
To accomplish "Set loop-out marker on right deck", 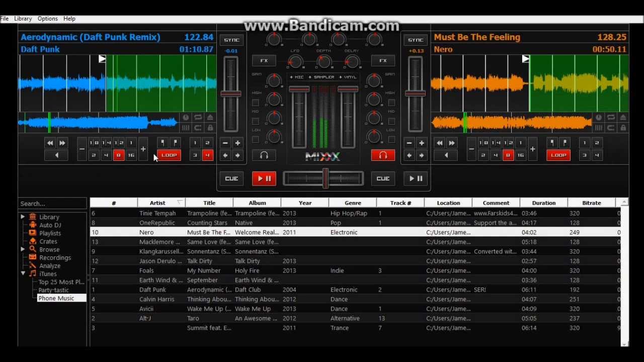I will click(565, 143).
